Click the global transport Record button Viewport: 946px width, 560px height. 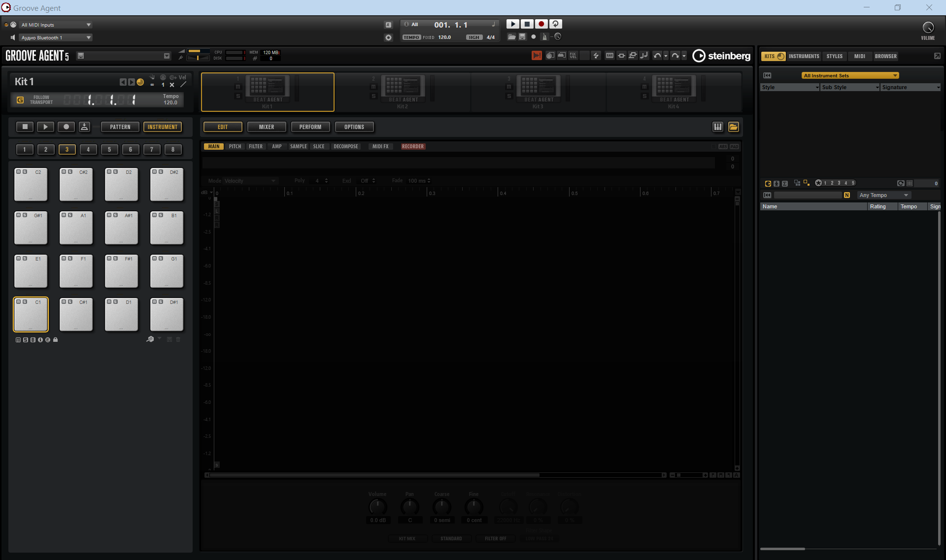541,24
